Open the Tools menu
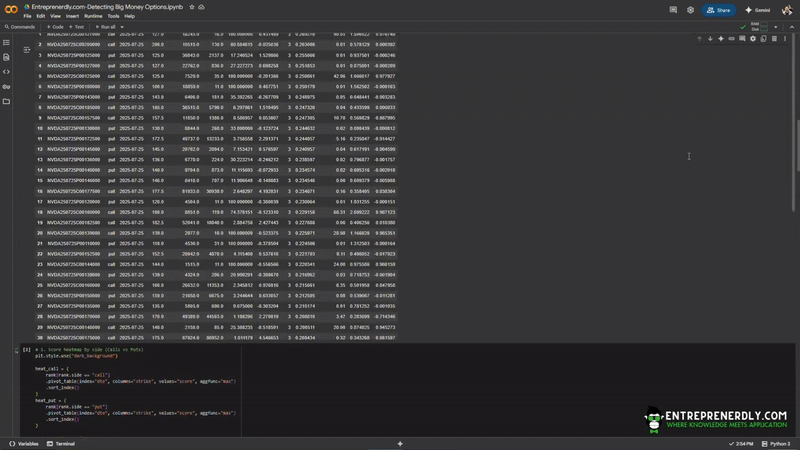The image size is (800, 450). [113, 16]
